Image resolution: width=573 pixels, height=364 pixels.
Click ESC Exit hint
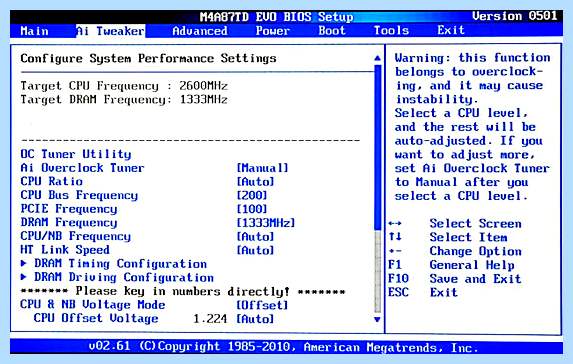coord(423,292)
